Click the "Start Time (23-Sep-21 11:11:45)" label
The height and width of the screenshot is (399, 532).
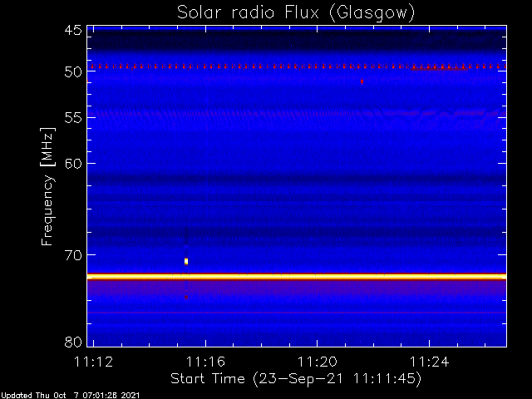[x=296, y=379]
